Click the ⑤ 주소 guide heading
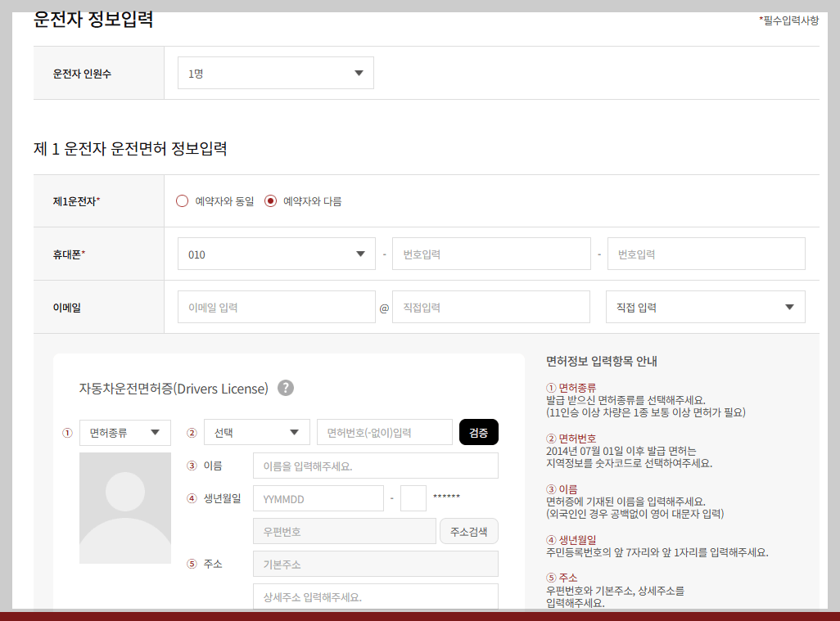This screenshot has height=621, width=840. click(562, 578)
